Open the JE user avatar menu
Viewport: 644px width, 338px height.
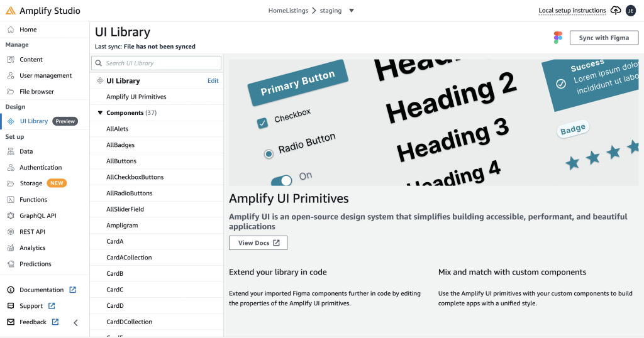point(631,11)
